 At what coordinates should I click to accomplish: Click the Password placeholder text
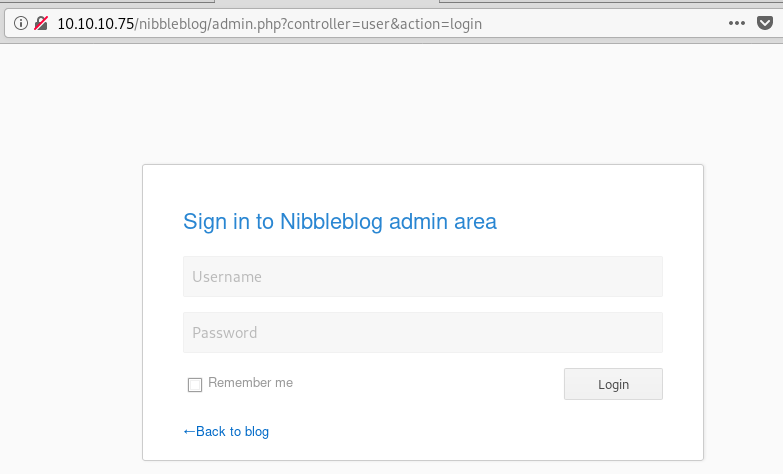(225, 333)
